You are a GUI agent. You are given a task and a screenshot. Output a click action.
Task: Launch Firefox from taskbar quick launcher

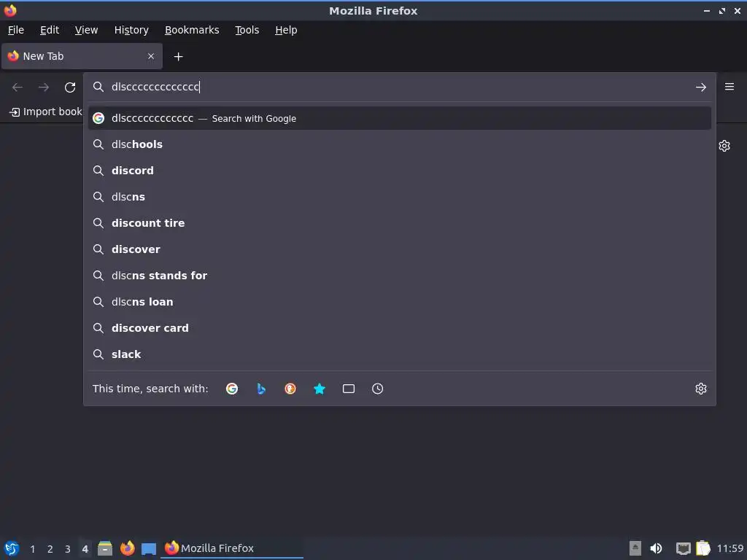tap(127, 548)
